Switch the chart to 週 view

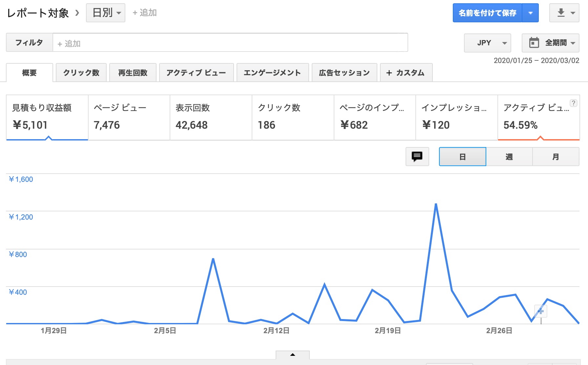pyautogui.click(x=509, y=157)
